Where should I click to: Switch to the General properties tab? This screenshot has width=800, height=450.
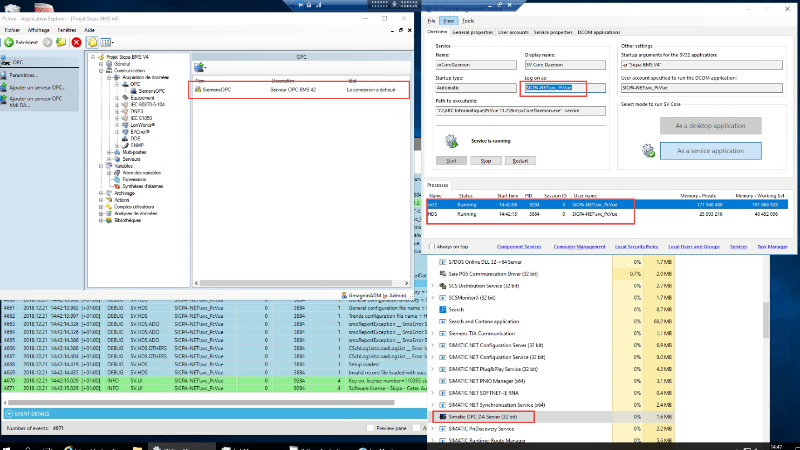(472, 32)
